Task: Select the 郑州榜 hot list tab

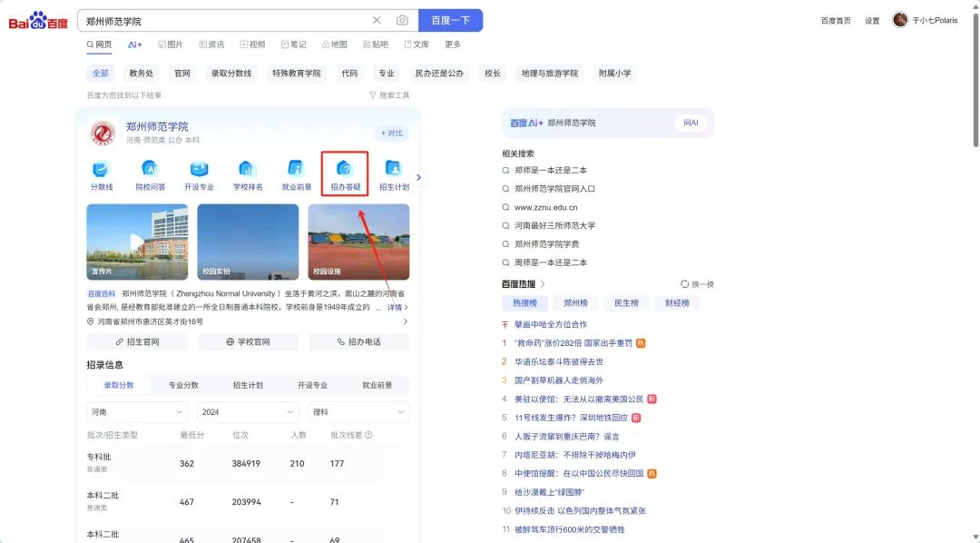Action: [x=575, y=302]
